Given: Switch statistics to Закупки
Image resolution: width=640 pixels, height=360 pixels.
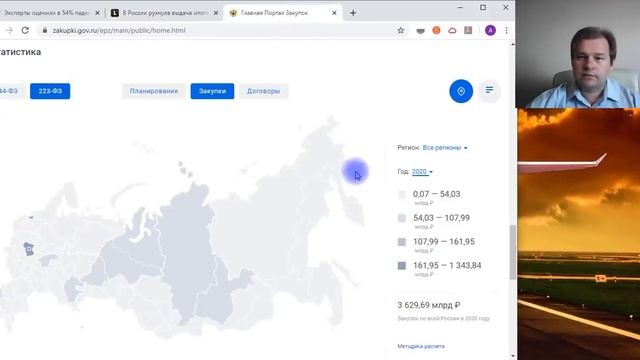Looking at the screenshot, I should (212, 91).
